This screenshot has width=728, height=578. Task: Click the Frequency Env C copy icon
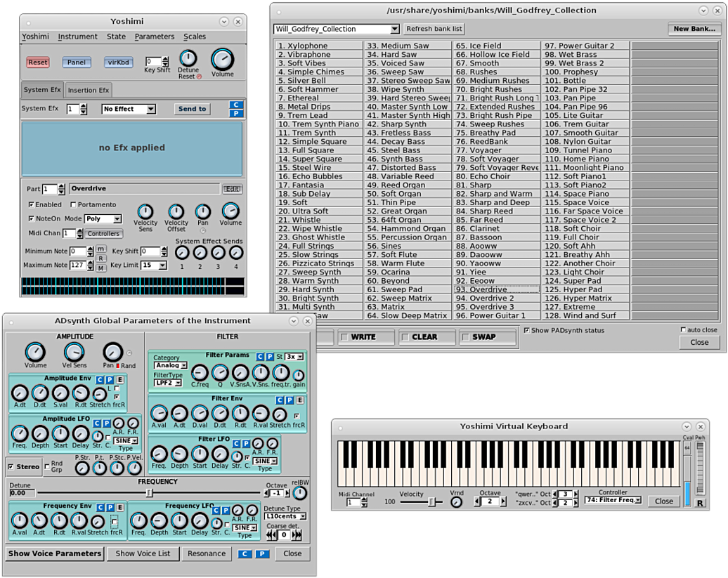click(100, 508)
